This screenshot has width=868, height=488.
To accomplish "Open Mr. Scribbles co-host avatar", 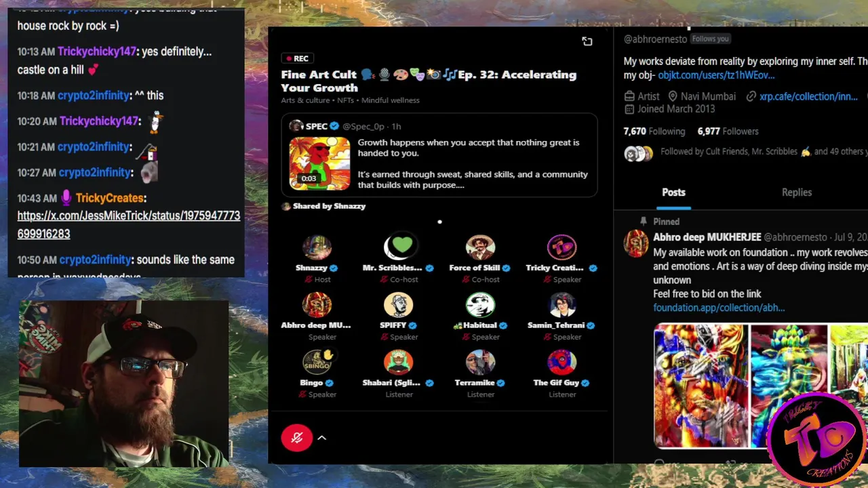I will [398, 247].
